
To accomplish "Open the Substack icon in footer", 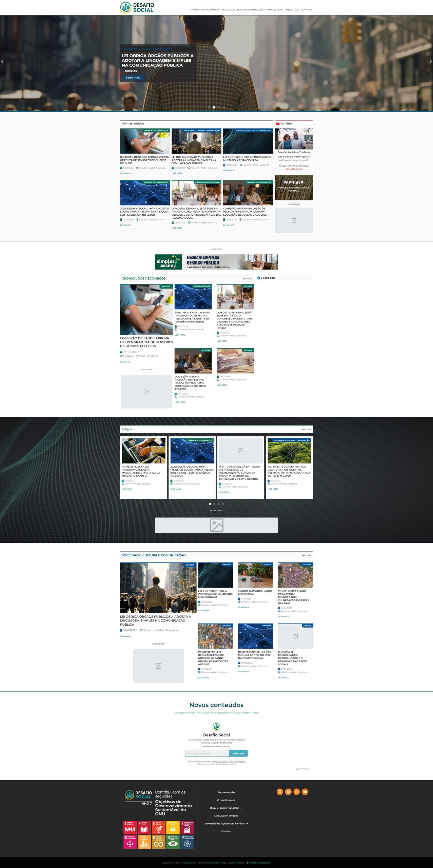I will point(280,792).
